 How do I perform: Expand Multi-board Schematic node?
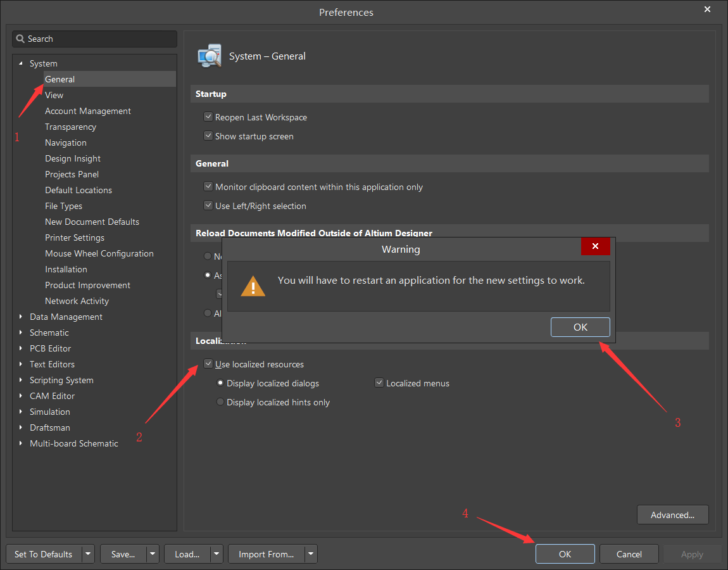pos(20,443)
